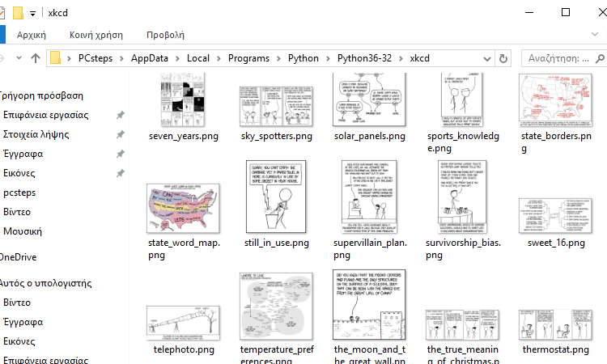Minimize the xkcd Explorer window
This screenshot has height=364, width=607.
click(529, 12)
